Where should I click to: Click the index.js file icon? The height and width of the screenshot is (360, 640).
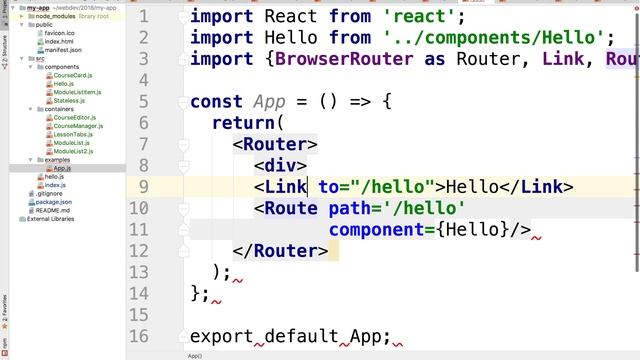coord(40,185)
